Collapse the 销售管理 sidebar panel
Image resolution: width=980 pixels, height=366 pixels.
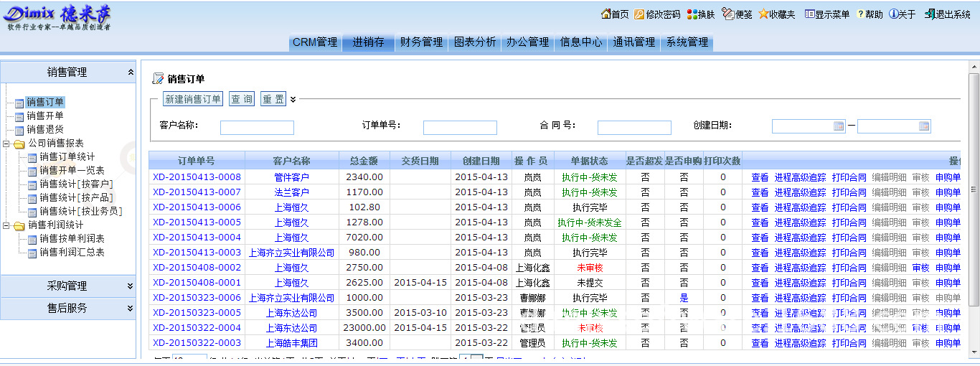click(x=130, y=72)
